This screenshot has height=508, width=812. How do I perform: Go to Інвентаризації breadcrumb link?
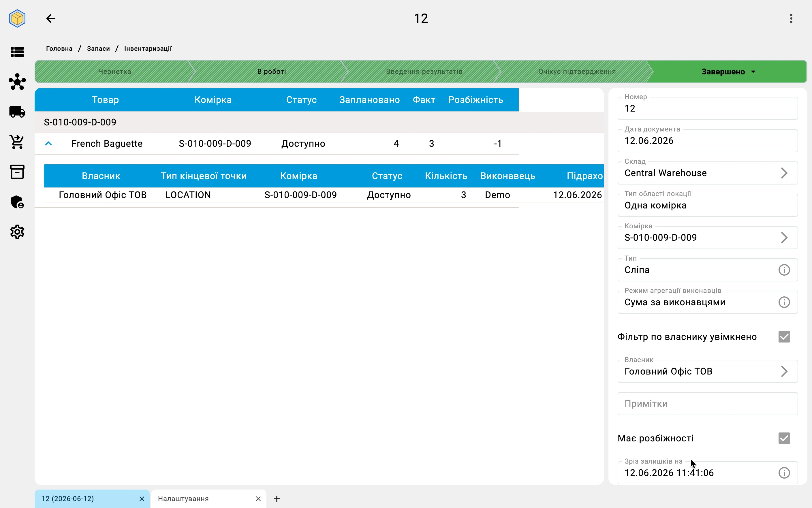coord(148,48)
